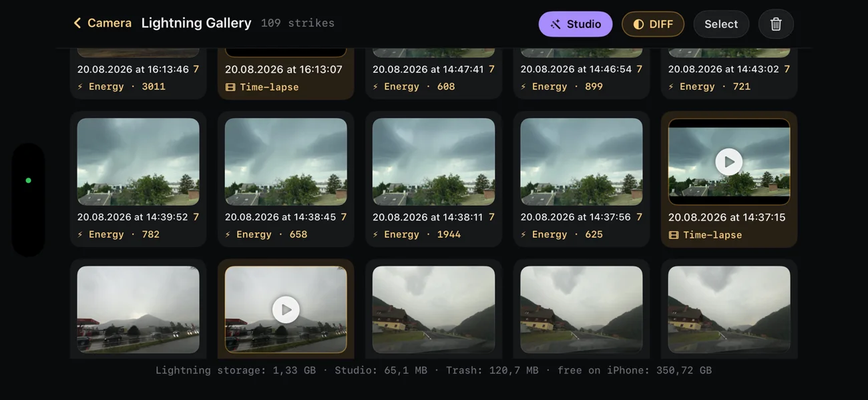Play the time-lapse in the bottom row

pyautogui.click(x=286, y=310)
